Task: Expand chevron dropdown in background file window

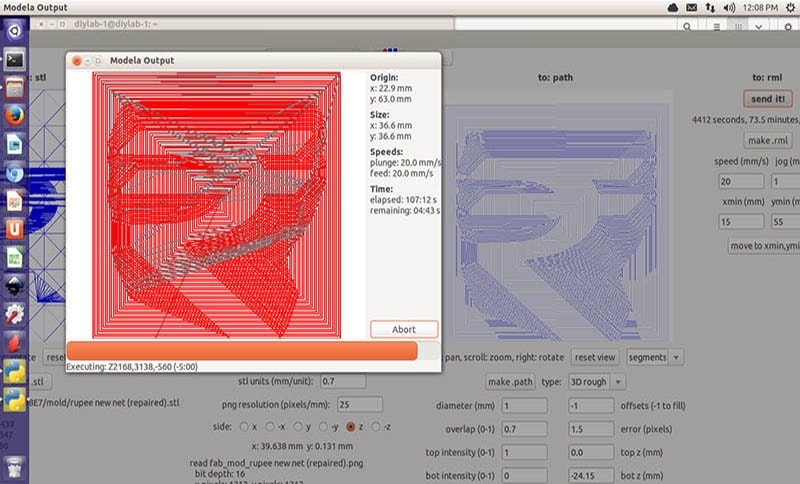Action: pos(759,27)
